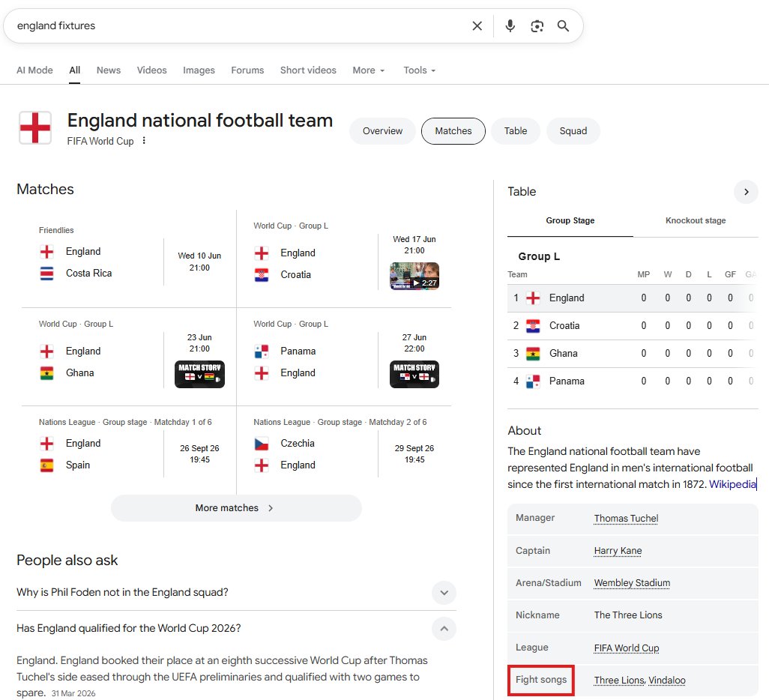Click Ghana flag in the 23 Jun match

pos(46,372)
